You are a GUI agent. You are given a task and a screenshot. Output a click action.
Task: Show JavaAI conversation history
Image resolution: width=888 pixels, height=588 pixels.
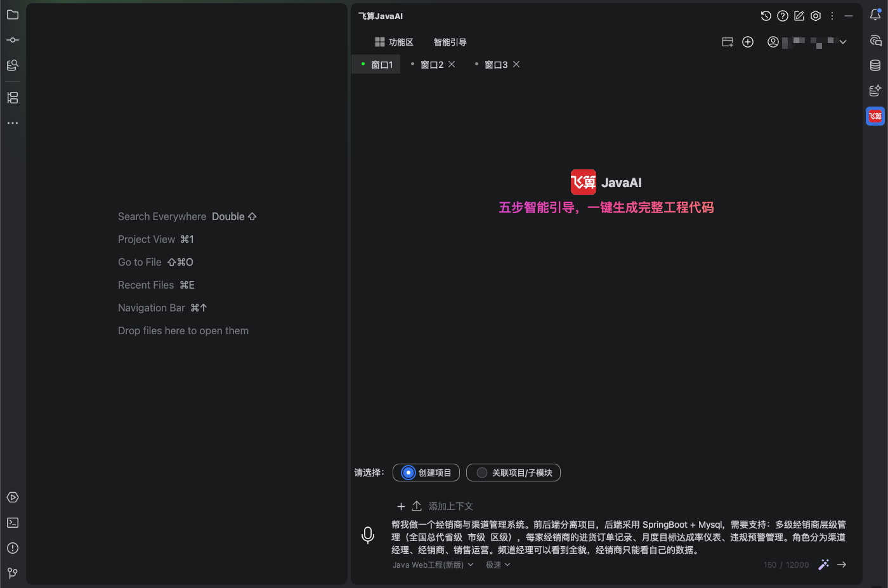[x=766, y=16]
